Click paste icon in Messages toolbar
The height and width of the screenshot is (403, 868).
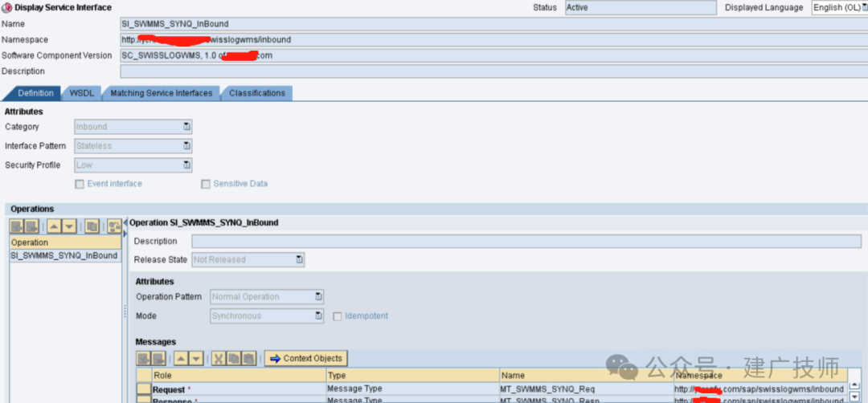(249, 358)
